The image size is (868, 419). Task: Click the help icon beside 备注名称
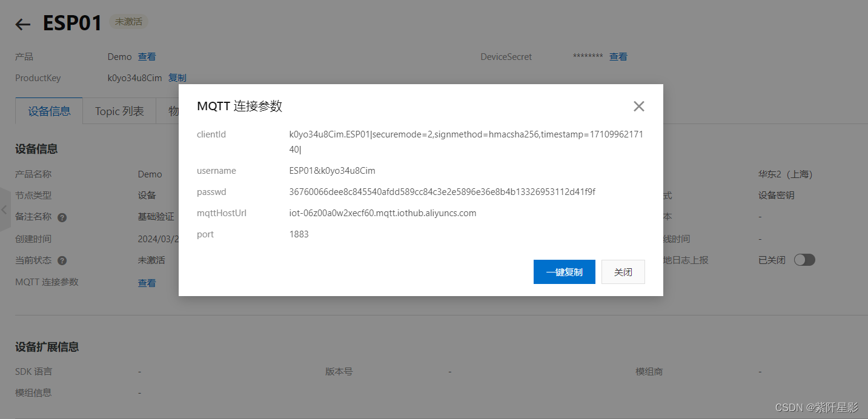pos(61,217)
